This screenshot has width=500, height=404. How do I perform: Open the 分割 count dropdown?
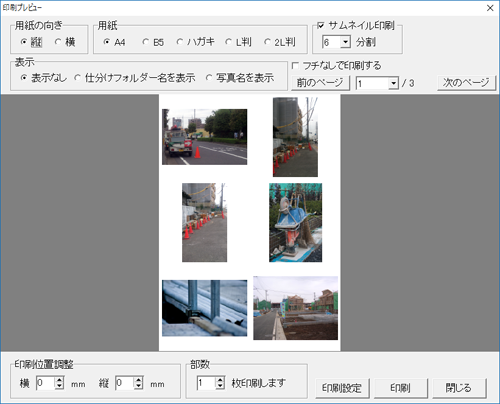pyautogui.click(x=346, y=42)
